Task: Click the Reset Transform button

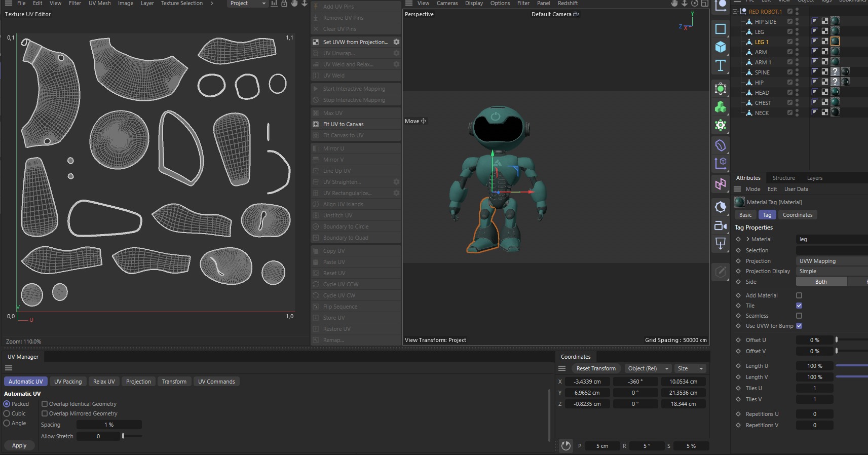Action: coord(596,368)
